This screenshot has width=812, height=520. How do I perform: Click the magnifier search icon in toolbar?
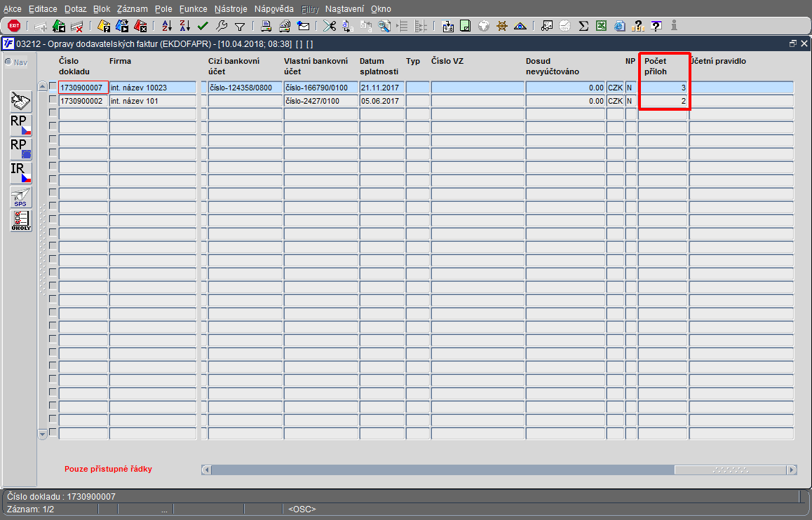click(384, 25)
